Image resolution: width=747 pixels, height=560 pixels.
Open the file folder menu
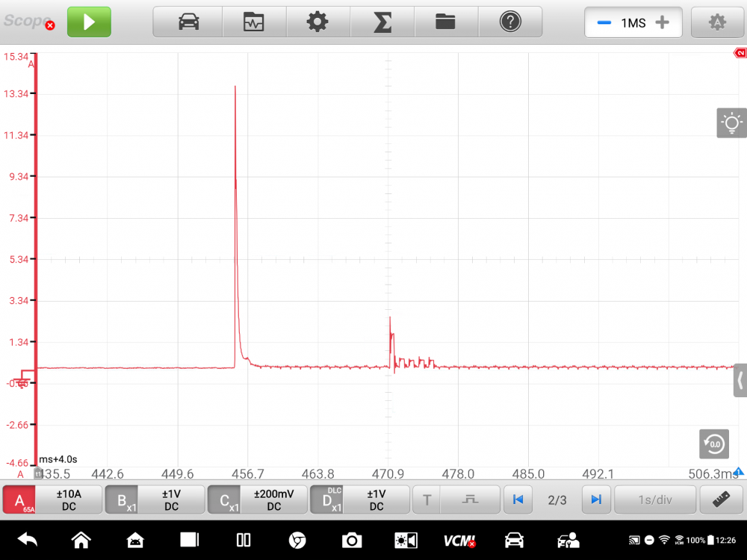445,22
